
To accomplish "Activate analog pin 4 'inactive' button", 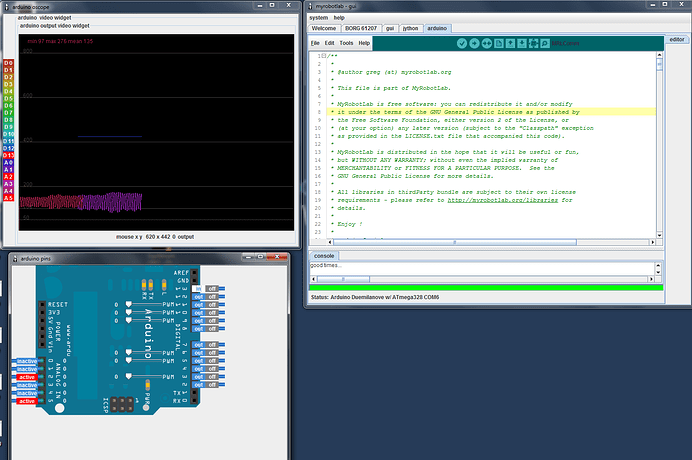I will (27, 393).
